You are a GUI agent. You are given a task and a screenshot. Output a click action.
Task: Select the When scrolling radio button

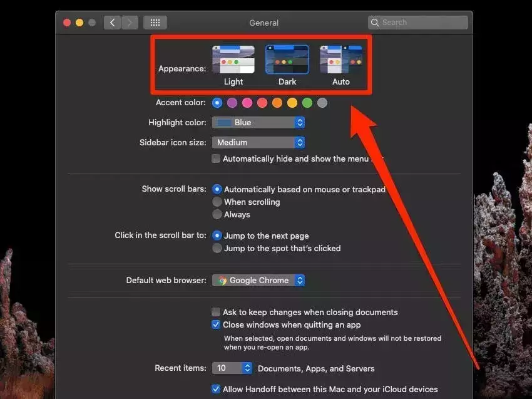pyautogui.click(x=217, y=202)
